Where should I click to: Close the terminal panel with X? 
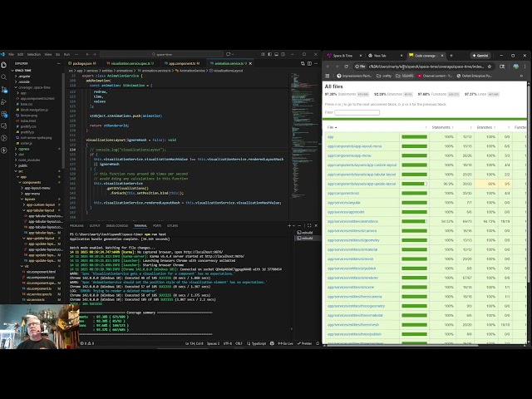coord(316,225)
